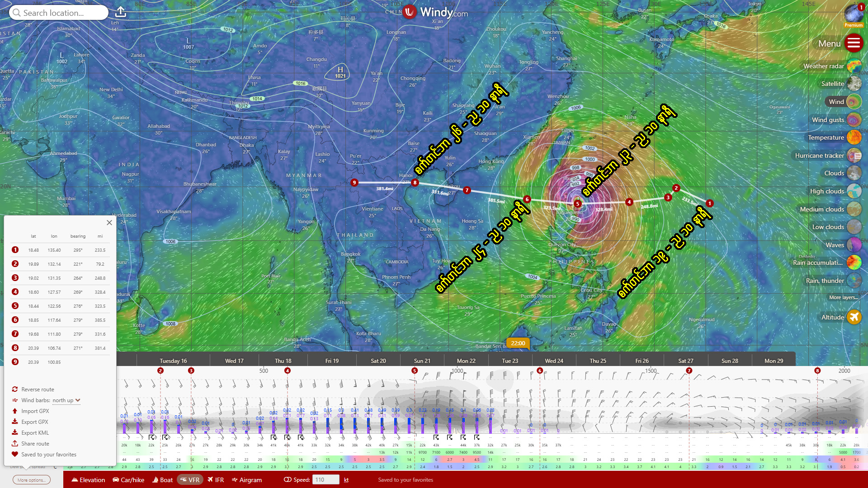Open the red hamburger Menu button
868x488 pixels.
point(854,43)
